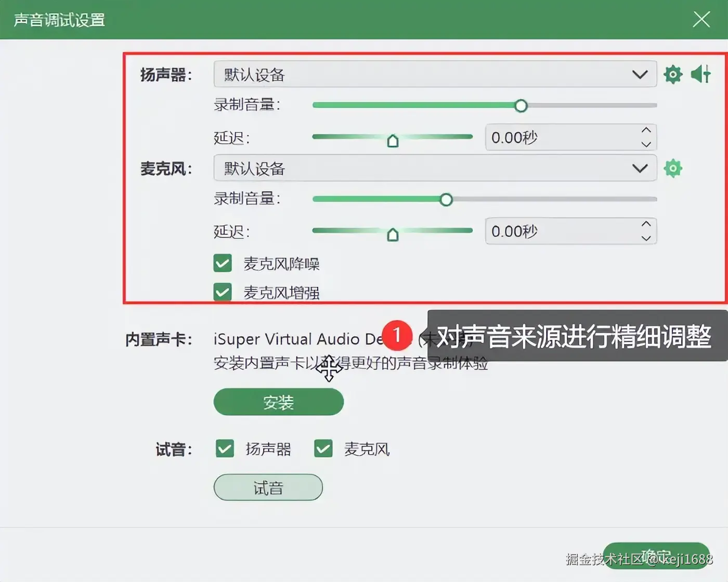Decrease the speaker delay with the down arrow
The width and height of the screenshot is (728, 582).
click(646, 144)
